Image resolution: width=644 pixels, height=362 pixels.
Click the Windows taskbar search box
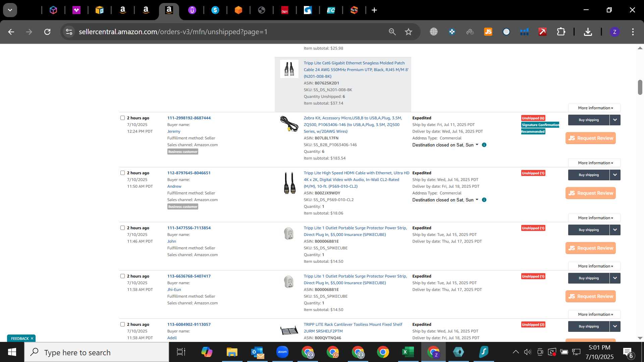click(97, 352)
